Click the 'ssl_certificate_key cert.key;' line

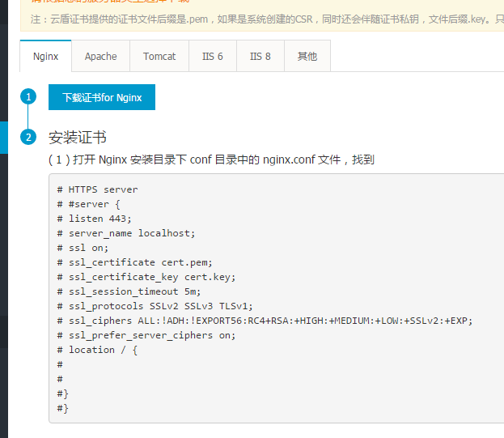pos(146,277)
